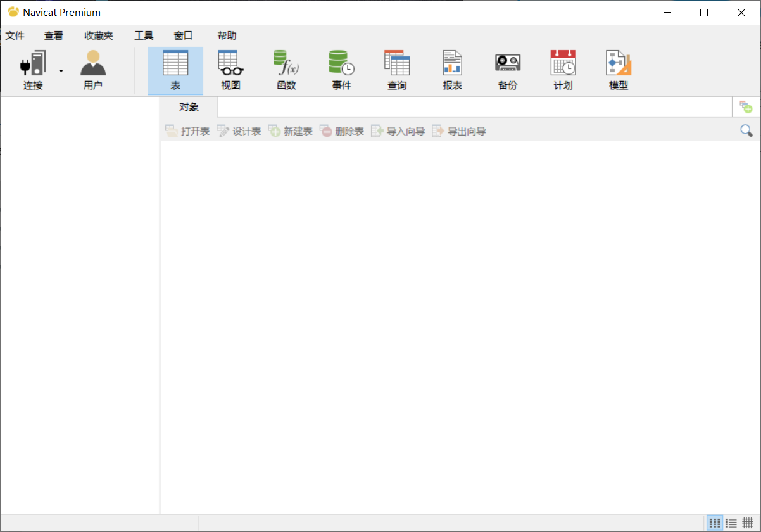Select the 函数 (Function) toolbar icon

[x=286, y=70]
